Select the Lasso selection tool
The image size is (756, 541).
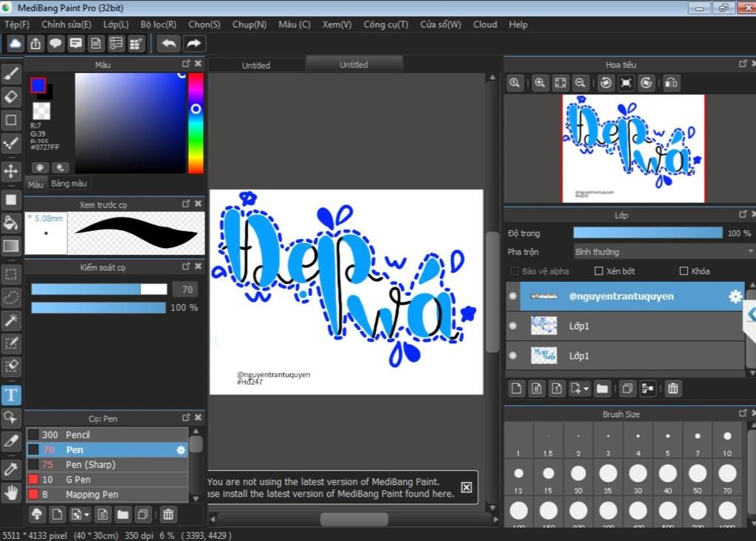click(11, 297)
